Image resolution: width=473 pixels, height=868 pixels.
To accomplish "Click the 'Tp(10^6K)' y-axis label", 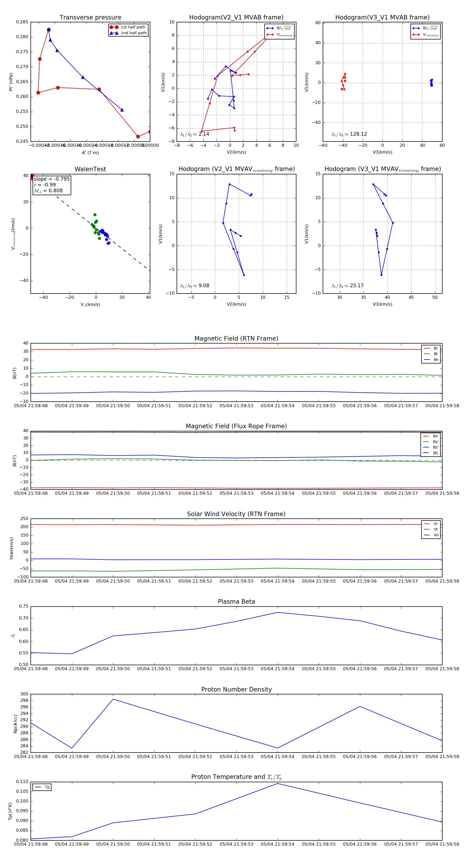I will tap(10, 811).
